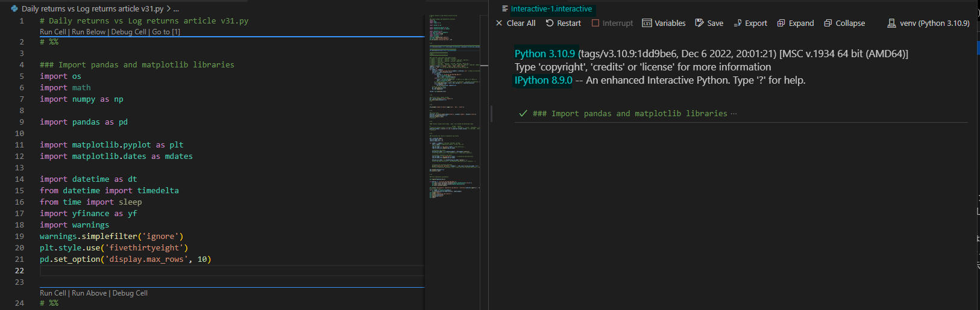
Task: Click line 'import pandas as pd'
Action: [84, 122]
